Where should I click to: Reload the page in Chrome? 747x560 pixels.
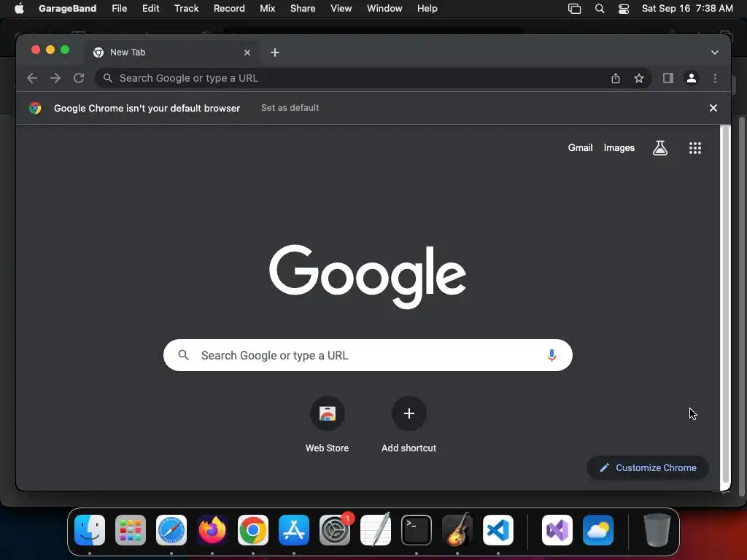[79, 78]
